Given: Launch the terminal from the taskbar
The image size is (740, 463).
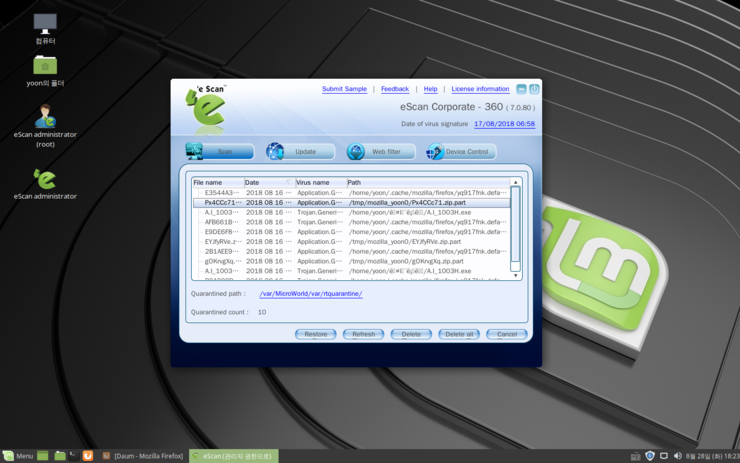Looking at the screenshot, I should click(73, 456).
